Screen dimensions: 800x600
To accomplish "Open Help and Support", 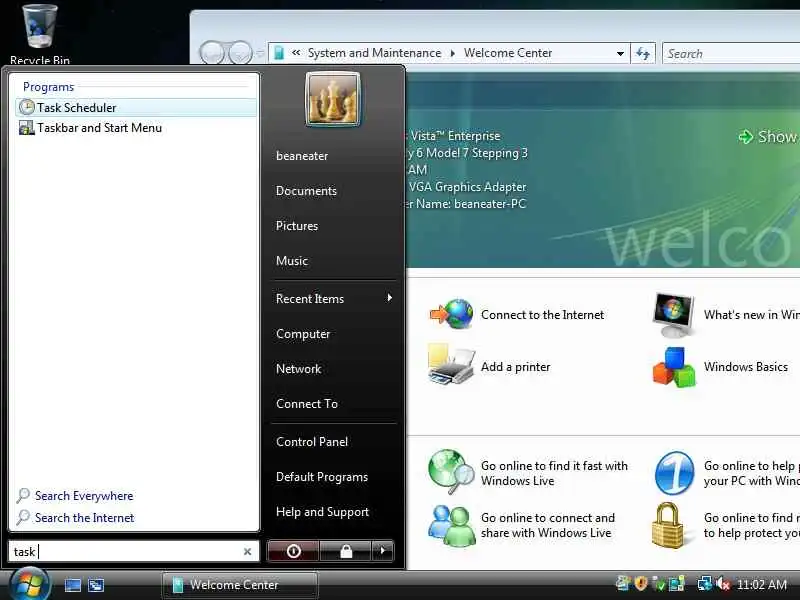I will [322, 512].
